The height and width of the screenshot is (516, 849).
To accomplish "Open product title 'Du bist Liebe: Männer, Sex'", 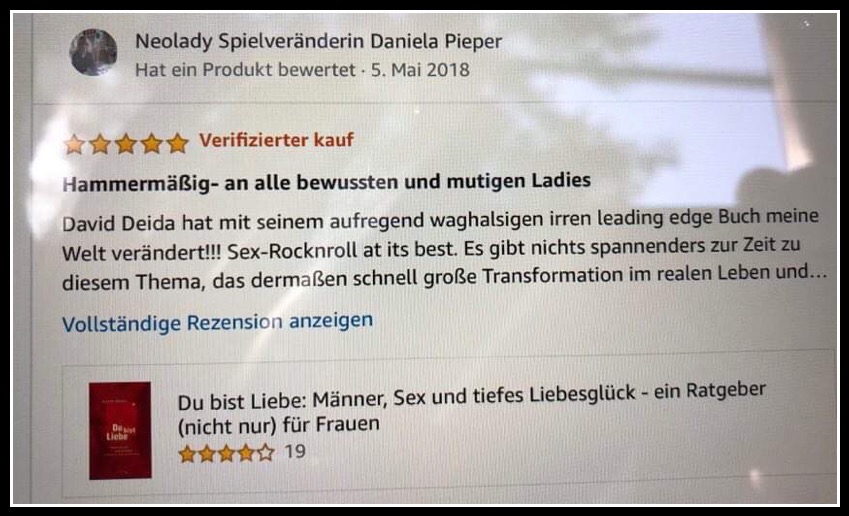I will coord(472,396).
